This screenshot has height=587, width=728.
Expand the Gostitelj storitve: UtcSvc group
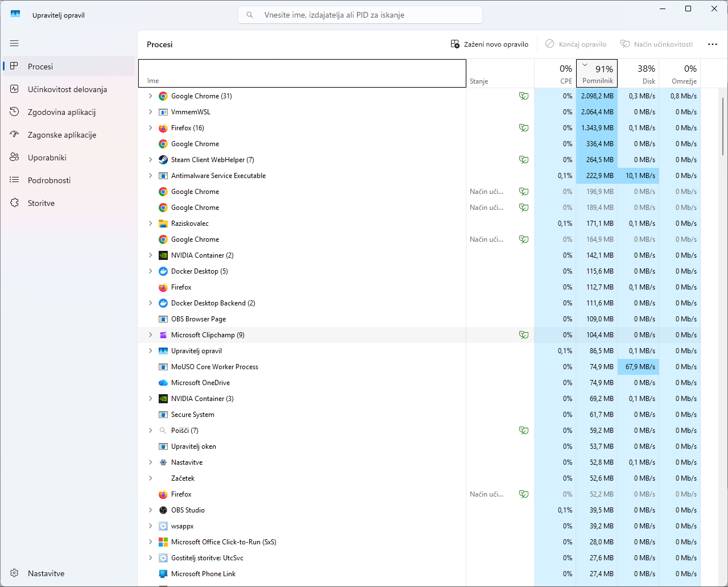coord(151,558)
